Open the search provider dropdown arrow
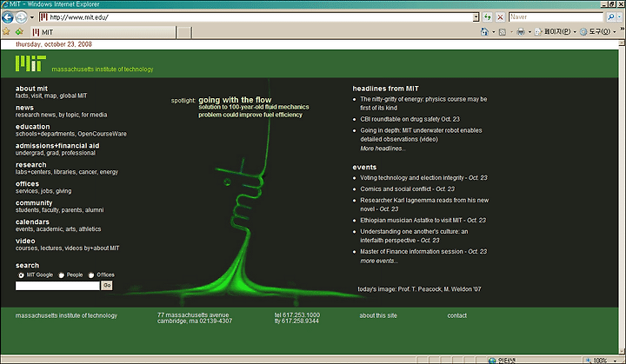The width and height of the screenshot is (626, 364). [619, 17]
